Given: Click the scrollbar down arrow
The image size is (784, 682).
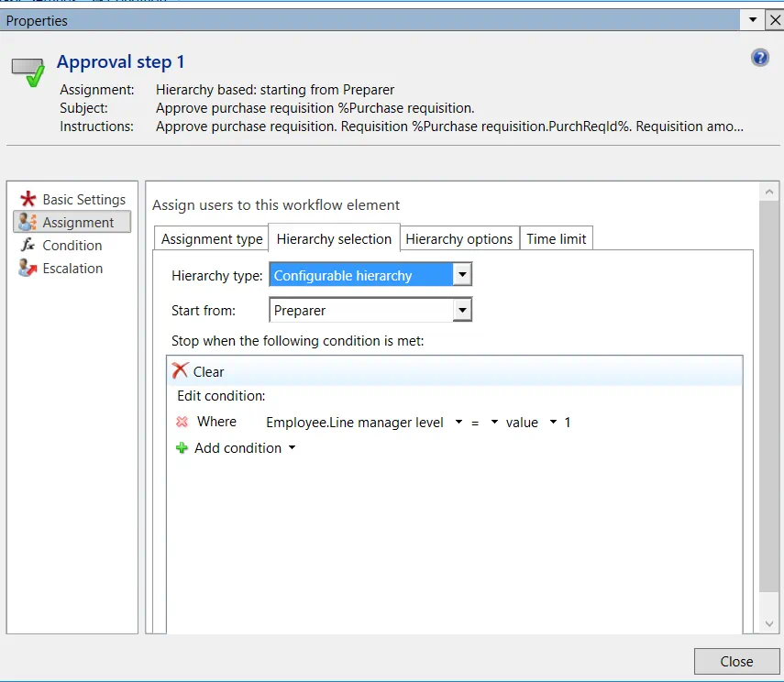Looking at the screenshot, I should (x=769, y=623).
